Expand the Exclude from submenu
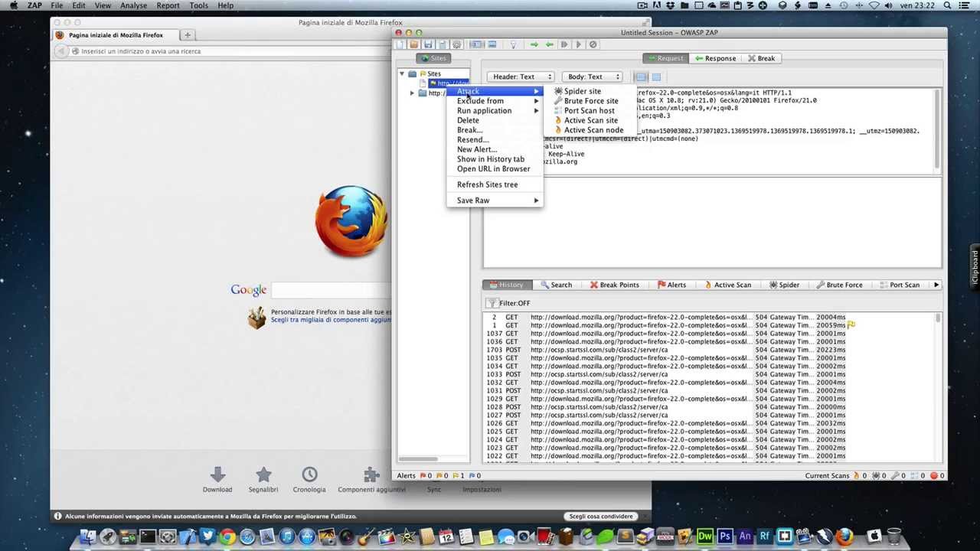Viewport: 980px width, 551px height. [x=495, y=101]
